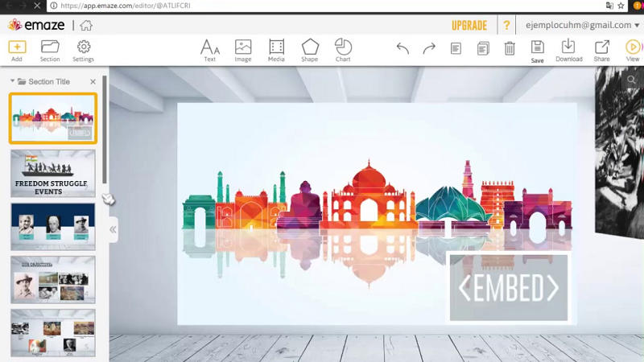This screenshot has width=644, height=362.
Task: Delete using the trash can icon
Action: click(510, 49)
